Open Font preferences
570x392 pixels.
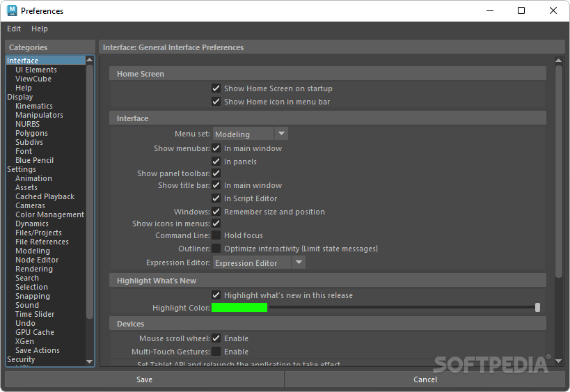click(24, 151)
